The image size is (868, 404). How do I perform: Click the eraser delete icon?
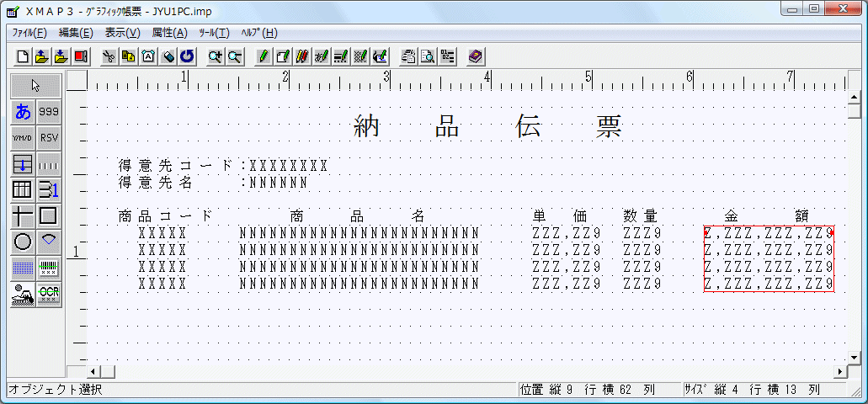(168, 56)
